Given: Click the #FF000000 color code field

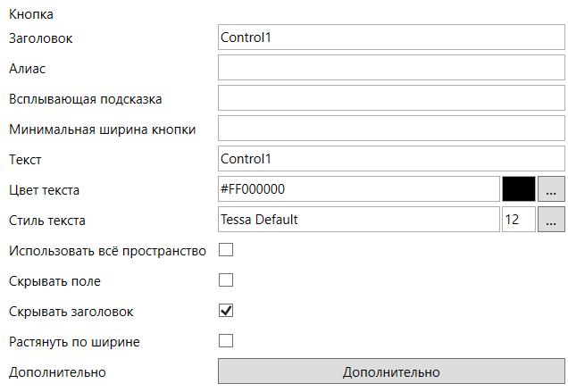Looking at the screenshot, I should pyautogui.click(x=357, y=189).
